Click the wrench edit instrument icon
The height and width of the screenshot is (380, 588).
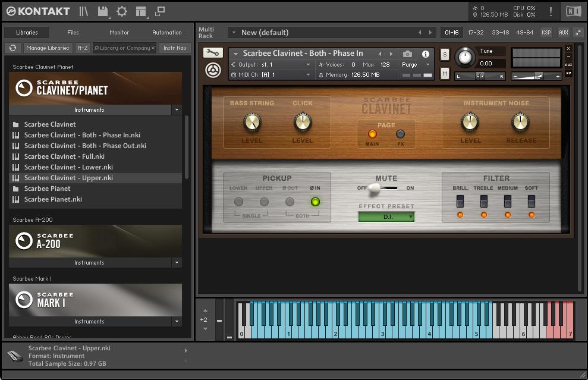click(x=212, y=53)
